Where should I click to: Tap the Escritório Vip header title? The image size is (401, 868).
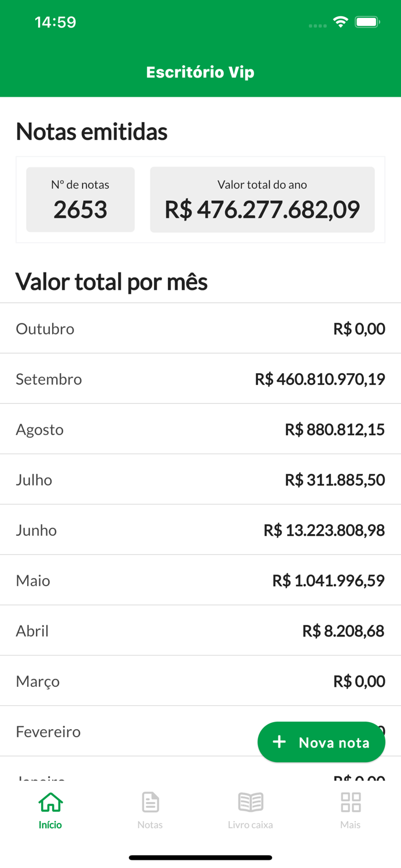point(200,72)
